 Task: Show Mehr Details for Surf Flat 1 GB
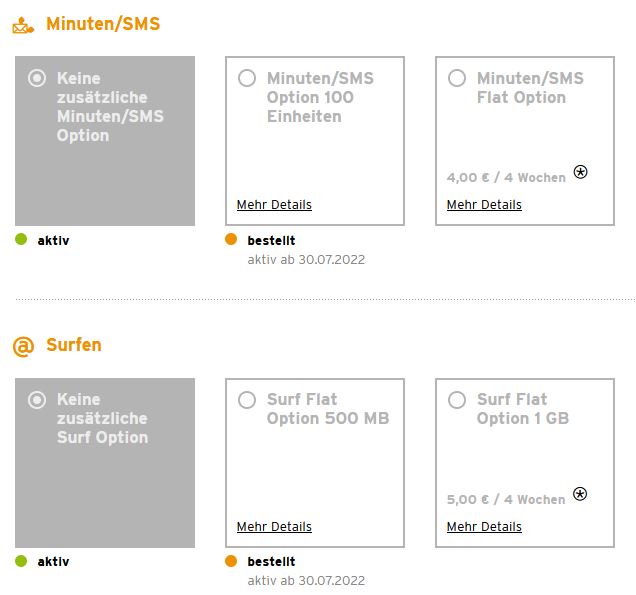click(x=484, y=527)
